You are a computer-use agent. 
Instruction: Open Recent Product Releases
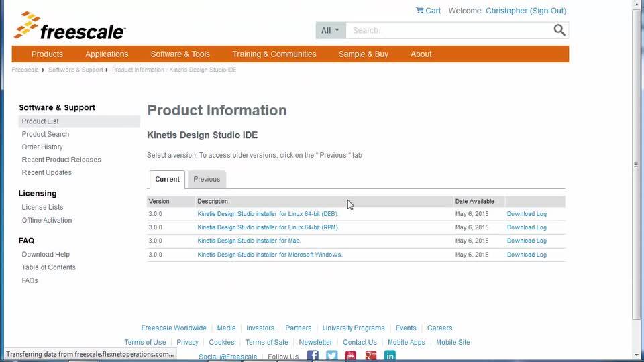(x=61, y=160)
